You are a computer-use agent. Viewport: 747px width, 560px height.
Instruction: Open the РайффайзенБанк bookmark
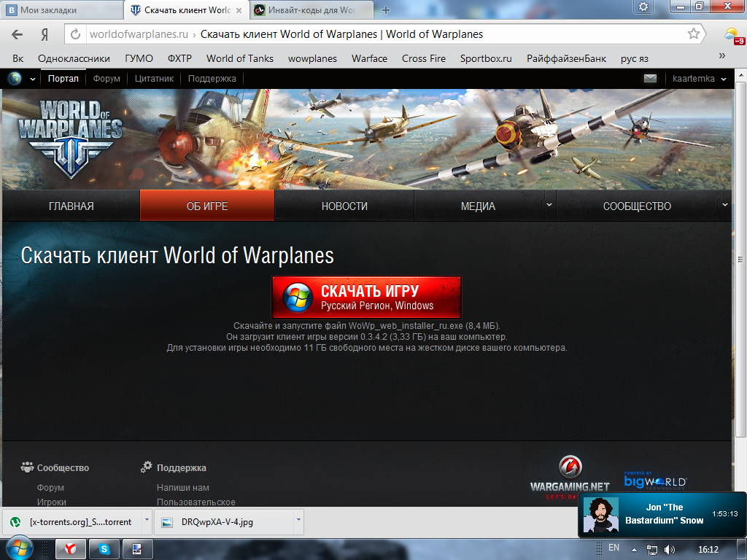[x=566, y=58]
